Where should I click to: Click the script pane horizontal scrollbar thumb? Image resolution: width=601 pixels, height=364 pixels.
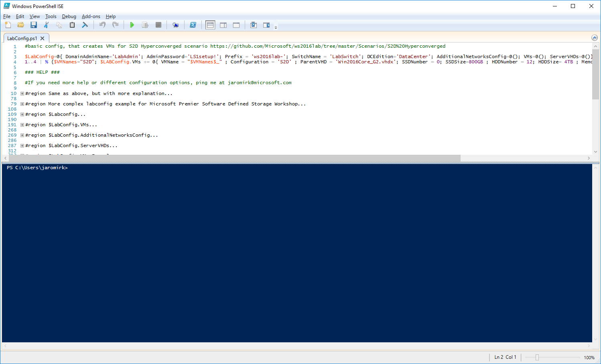(x=234, y=158)
